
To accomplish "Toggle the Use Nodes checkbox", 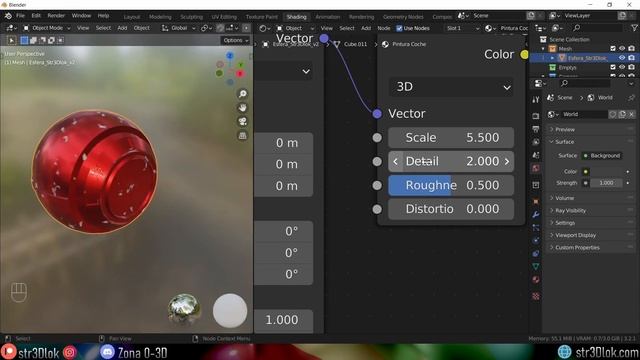I will coord(399,28).
